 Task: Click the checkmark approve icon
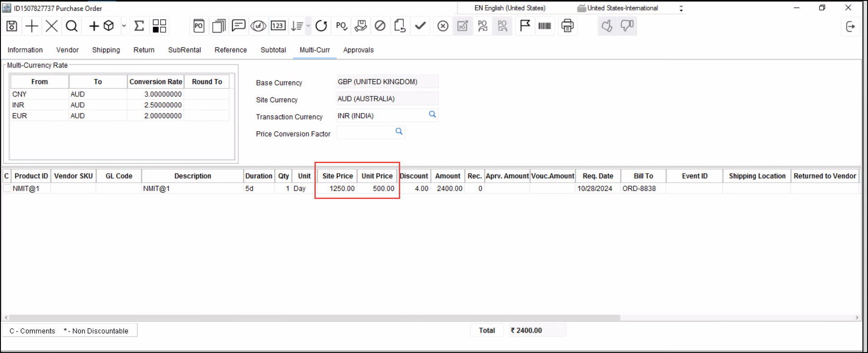[x=420, y=26]
